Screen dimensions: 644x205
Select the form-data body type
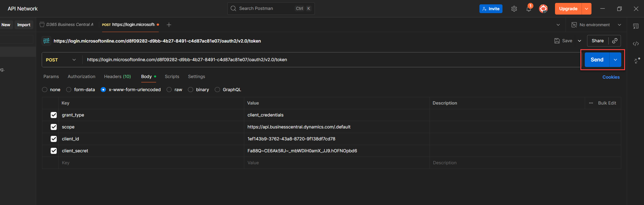click(x=69, y=90)
